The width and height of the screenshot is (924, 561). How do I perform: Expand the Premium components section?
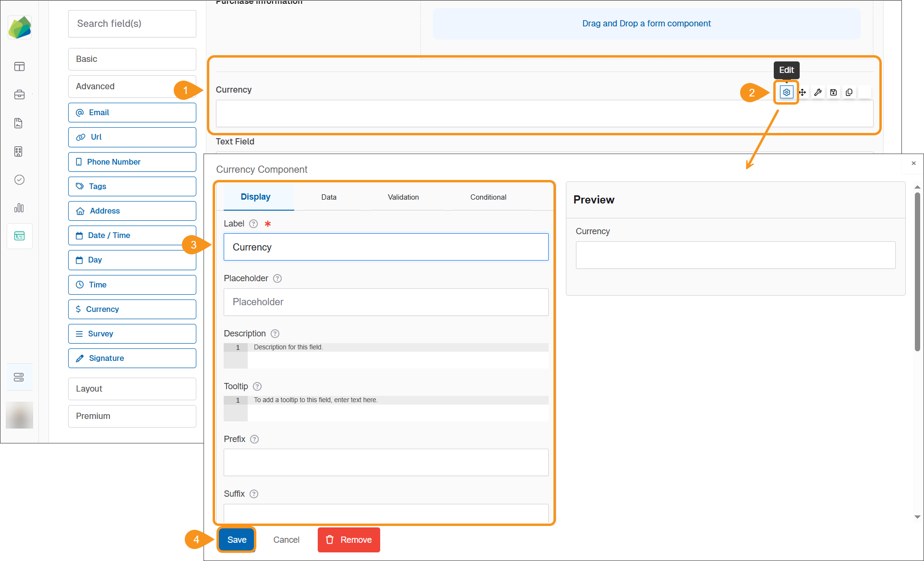[x=132, y=416]
